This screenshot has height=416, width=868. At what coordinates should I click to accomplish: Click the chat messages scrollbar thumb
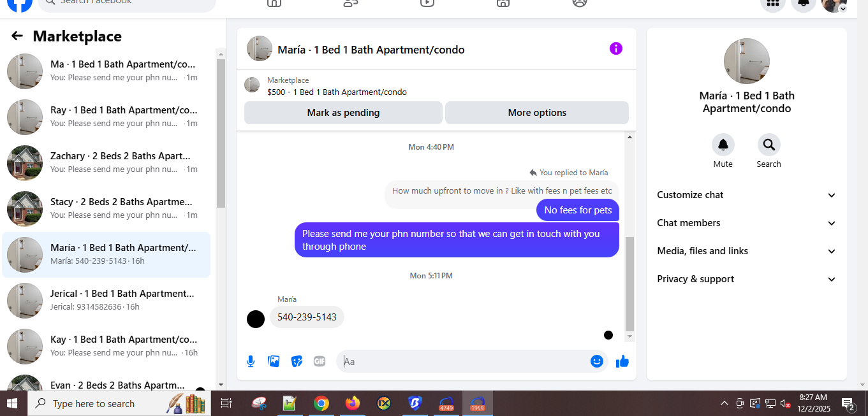point(629,284)
